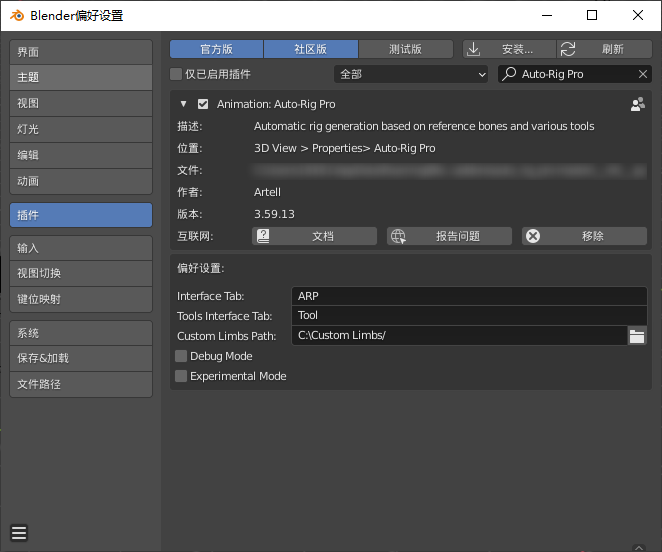The width and height of the screenshot is (662, 552).
Task: Click the install download arrow icon
Action: pos(474,49)
